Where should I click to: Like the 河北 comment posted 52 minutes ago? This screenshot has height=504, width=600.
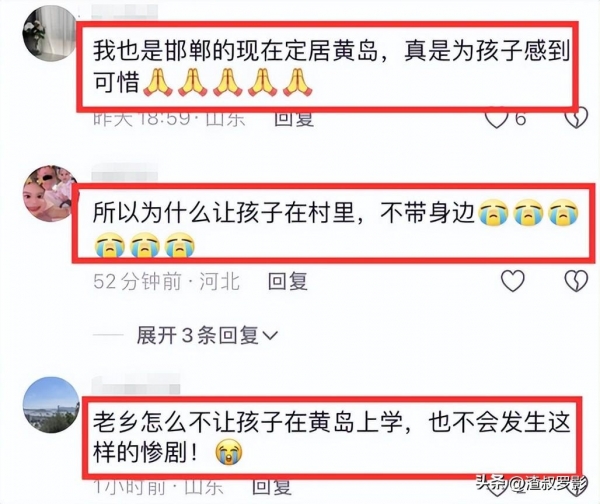[513, 281]
